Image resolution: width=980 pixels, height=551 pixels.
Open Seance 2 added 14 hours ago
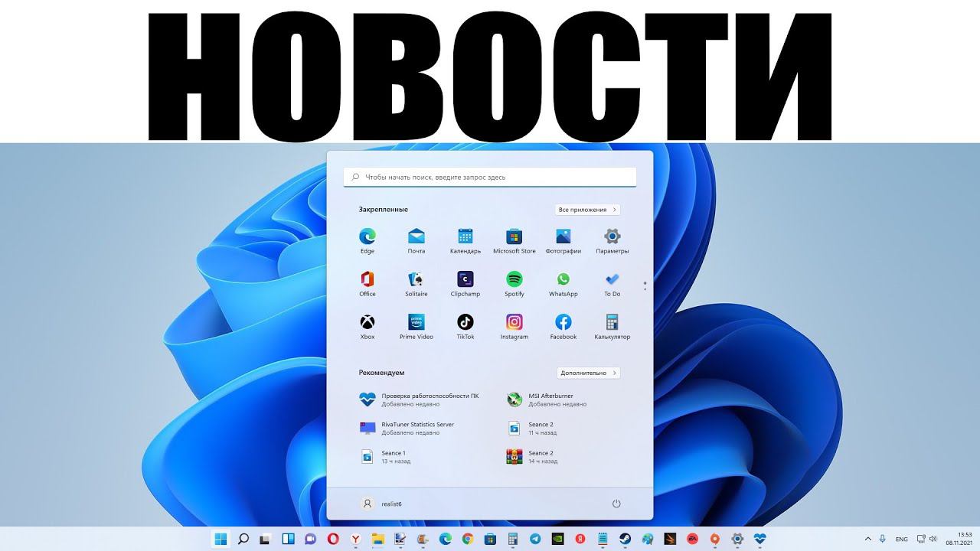[531, 457]
